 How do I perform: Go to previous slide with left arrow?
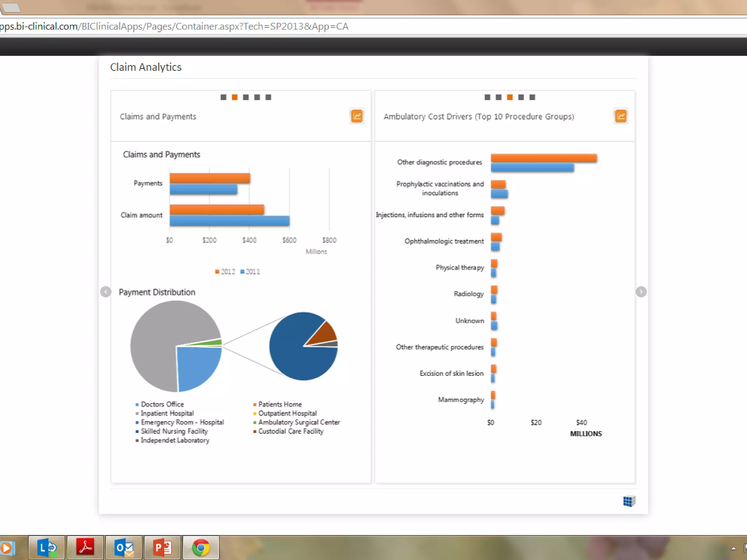coord(106,292)
